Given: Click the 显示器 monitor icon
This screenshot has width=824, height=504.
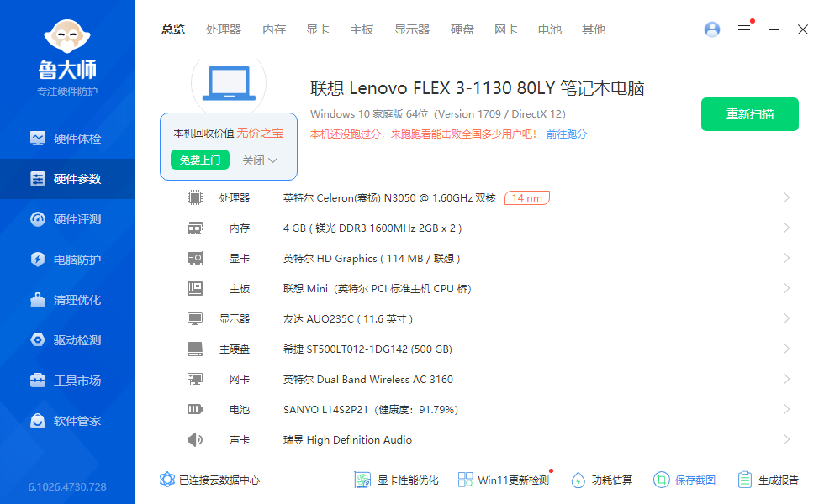Looking at the screenshot, I should point(195,318).
